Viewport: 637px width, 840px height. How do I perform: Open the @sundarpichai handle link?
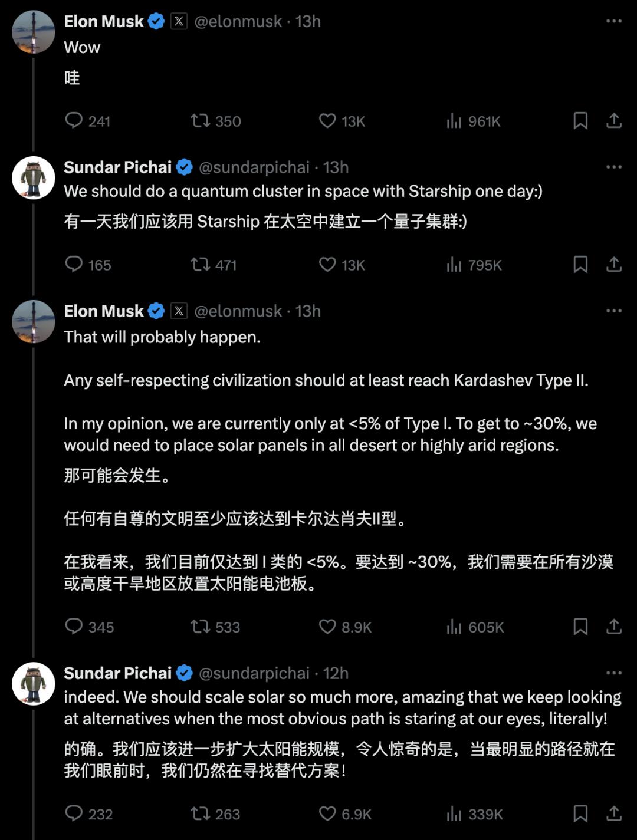click(254, 167)
